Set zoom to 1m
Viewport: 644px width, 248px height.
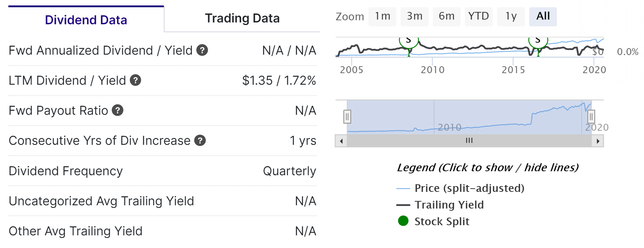tap(382, 16)
